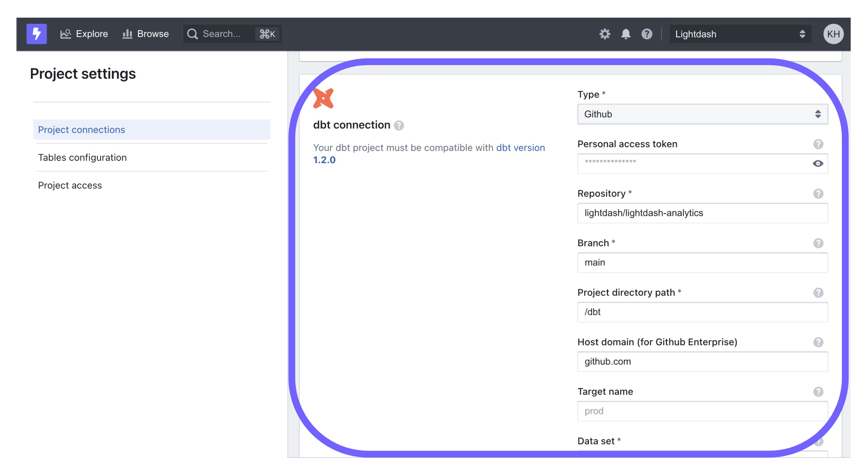Click the Personal access token field
868x474 pixels.
pyautogui.click(x=702, y=163)
